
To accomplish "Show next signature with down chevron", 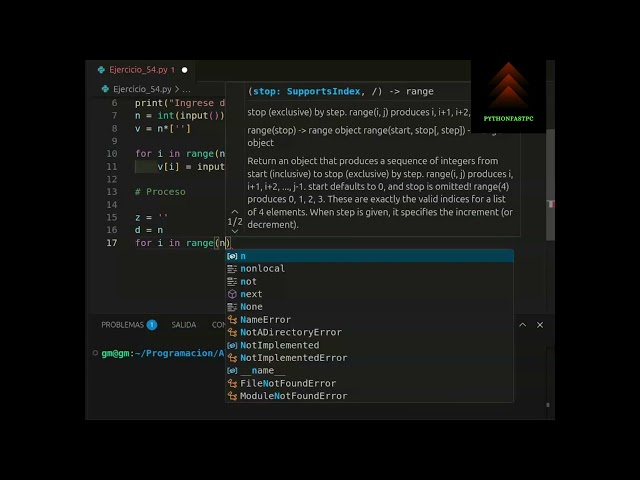I will (x=235, y=231).
